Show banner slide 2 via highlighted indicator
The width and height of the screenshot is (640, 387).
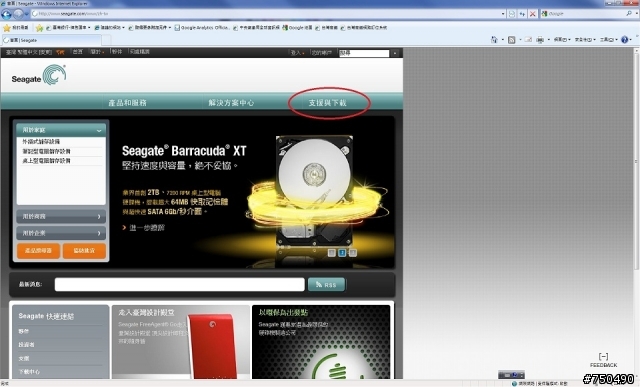click(342, 253)
